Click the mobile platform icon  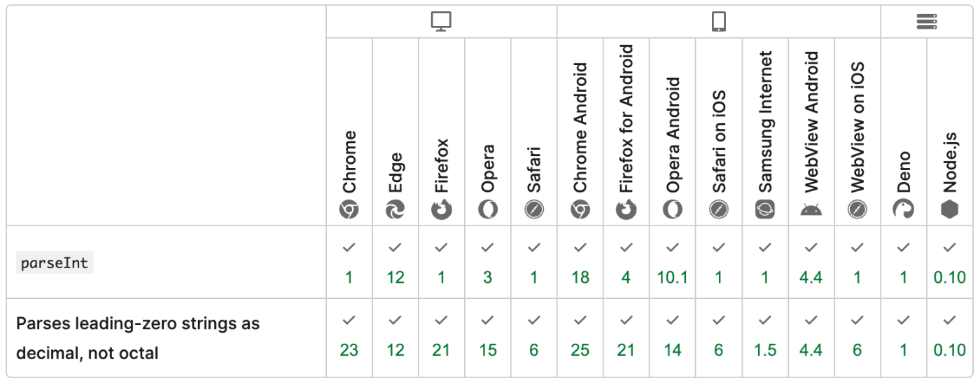(718, 22)
